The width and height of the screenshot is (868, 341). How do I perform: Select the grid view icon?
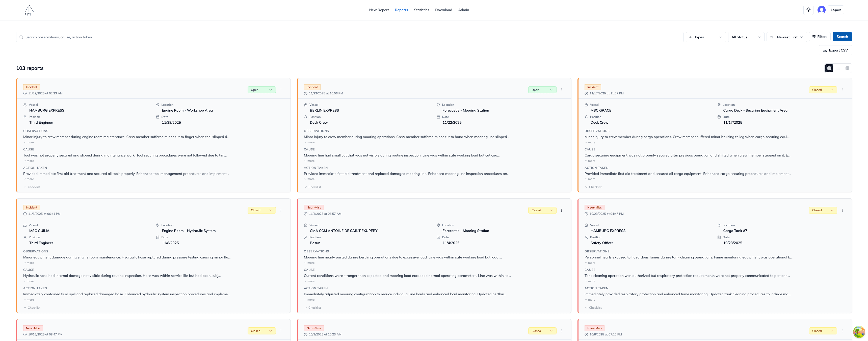tap(829, 68)
